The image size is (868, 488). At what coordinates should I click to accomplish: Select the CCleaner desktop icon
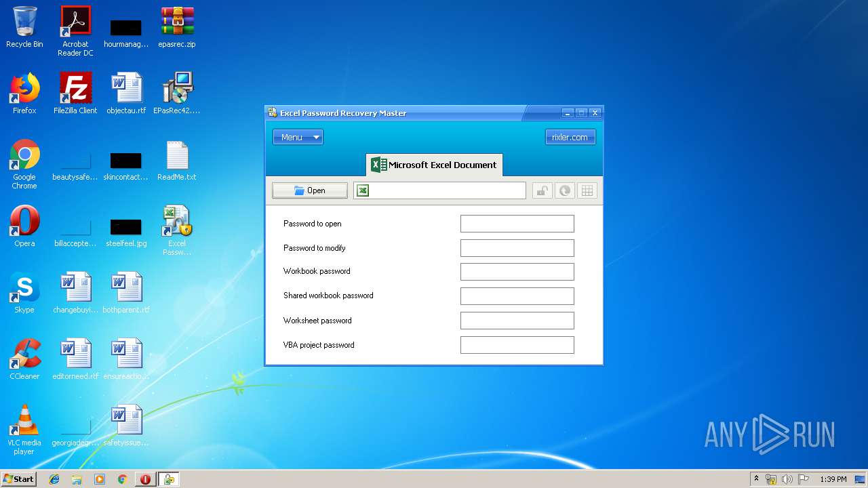point(24,359)
